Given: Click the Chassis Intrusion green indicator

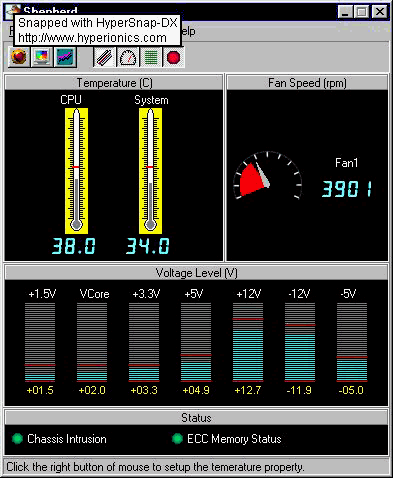Looking at the screenshot, I should (17, 439).
